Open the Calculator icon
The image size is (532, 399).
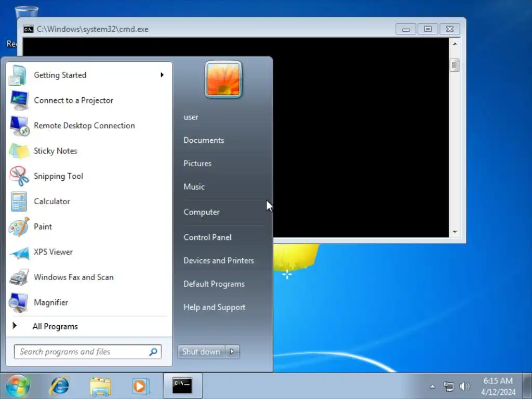[x=19, y=202]
